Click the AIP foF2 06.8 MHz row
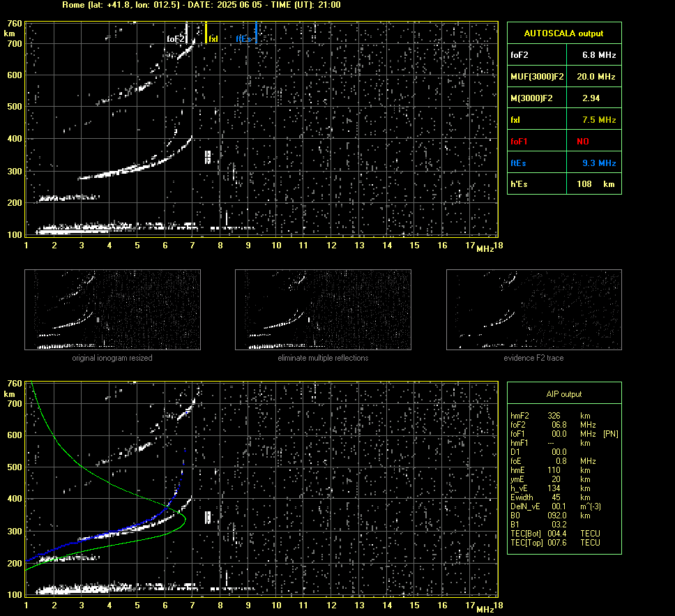 pyautogui.click(x=553, y=425)
